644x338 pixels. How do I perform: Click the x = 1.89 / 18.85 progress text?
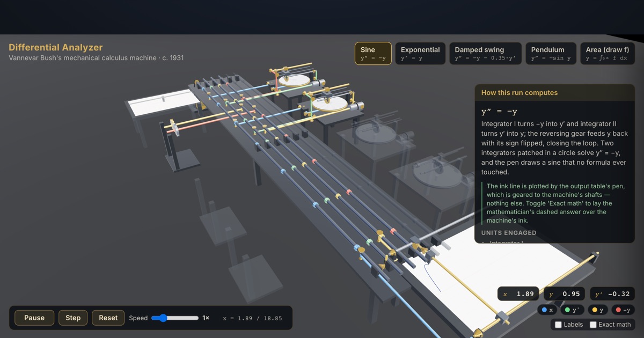click(252, 318)
